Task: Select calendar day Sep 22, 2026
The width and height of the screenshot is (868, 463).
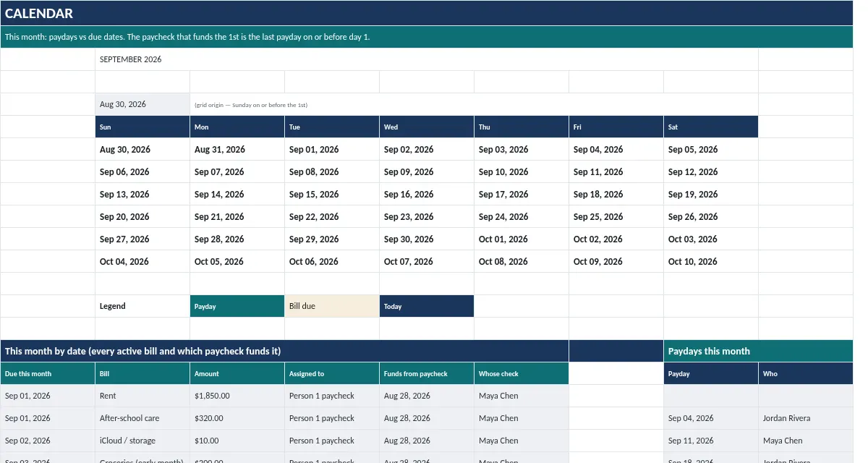Action: [332, 216]
